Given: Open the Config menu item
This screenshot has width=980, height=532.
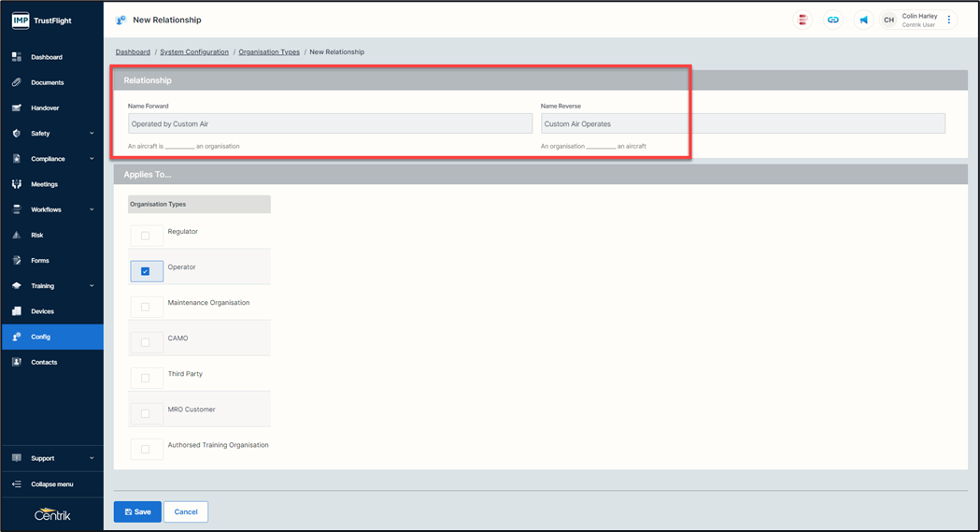Looking at the screenshot, I should [x=41, y=337].
